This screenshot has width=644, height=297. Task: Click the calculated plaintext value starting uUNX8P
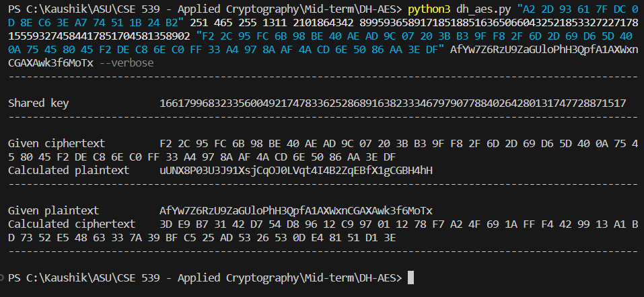coord(296,170)
